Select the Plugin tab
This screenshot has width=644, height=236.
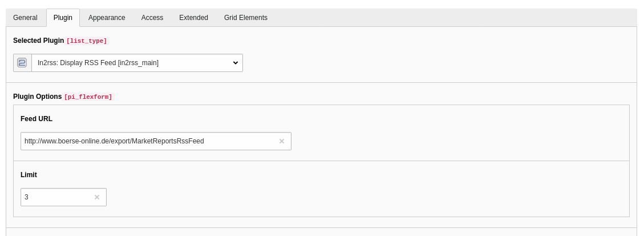63,18
